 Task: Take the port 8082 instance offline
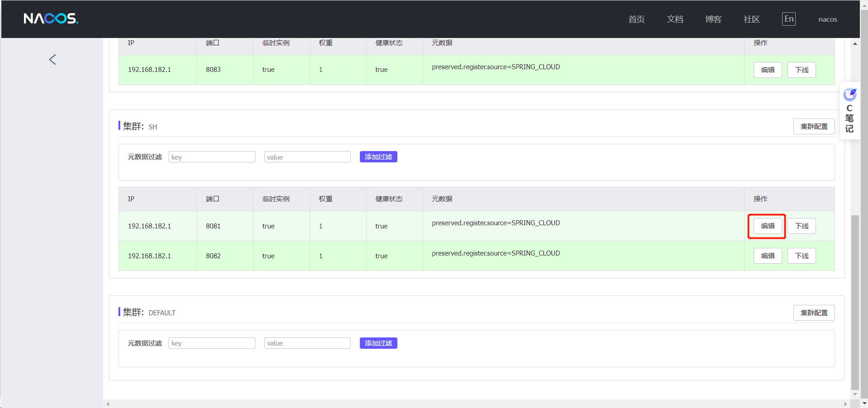coord(802,256)
